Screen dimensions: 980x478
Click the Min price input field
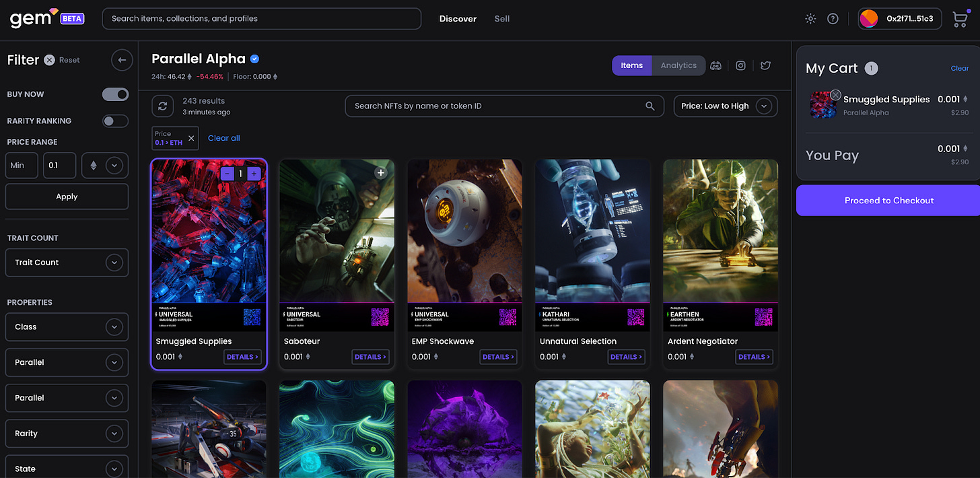(x=22, y=166)
